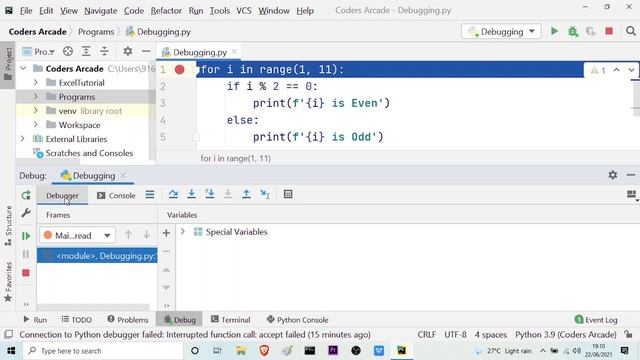Resume program with green resume icon
Screen dimensions: 640x360
pos(26,236)
